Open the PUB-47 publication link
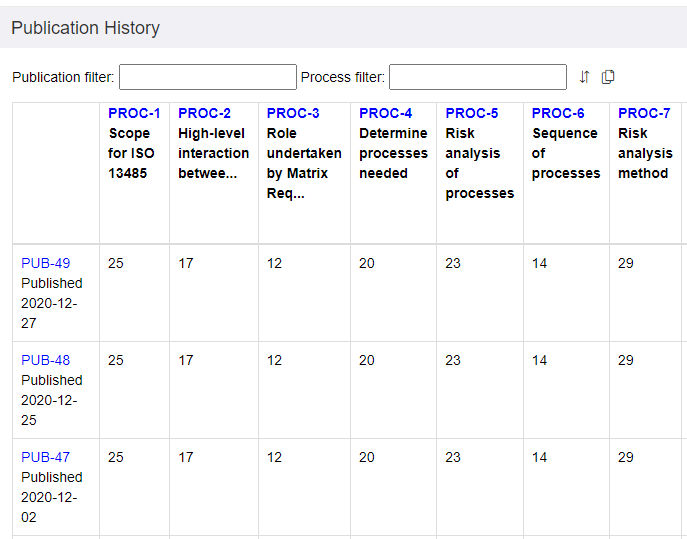Viewport: 687px width, 539px height. point(46,457)
